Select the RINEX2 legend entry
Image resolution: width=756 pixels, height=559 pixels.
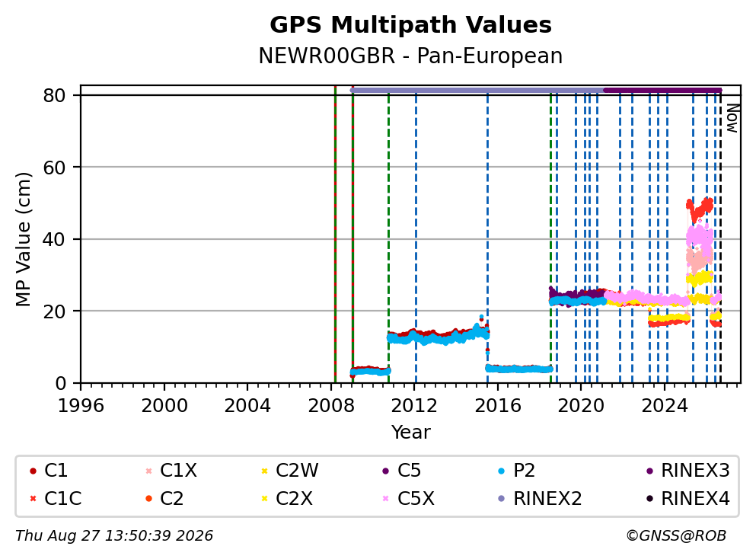coord(540,499)
